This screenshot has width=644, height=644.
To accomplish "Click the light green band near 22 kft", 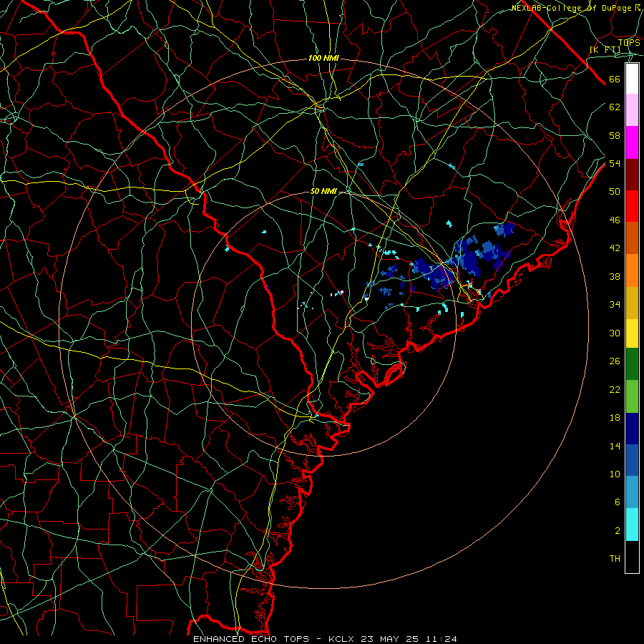I will point(632,396).
